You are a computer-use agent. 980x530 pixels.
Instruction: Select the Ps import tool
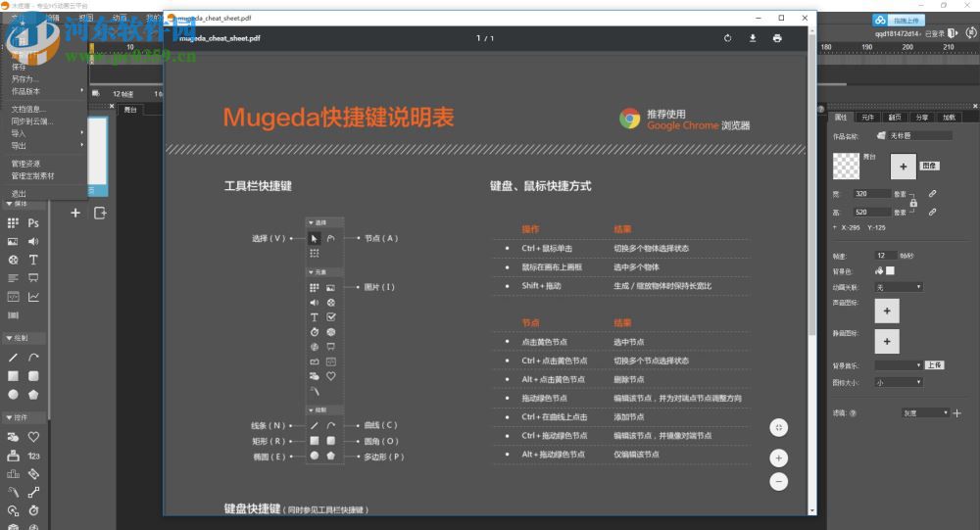33,223
